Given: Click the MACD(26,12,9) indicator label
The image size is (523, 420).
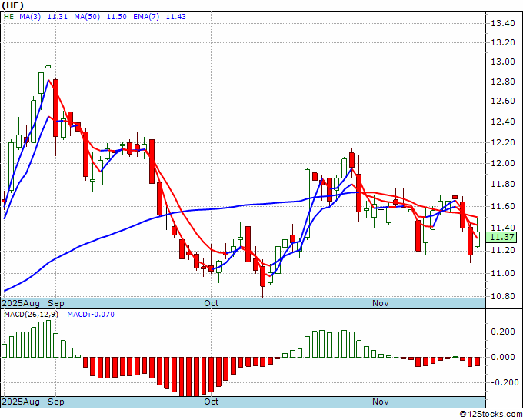Looking at the screenshot, I should 31,315.
